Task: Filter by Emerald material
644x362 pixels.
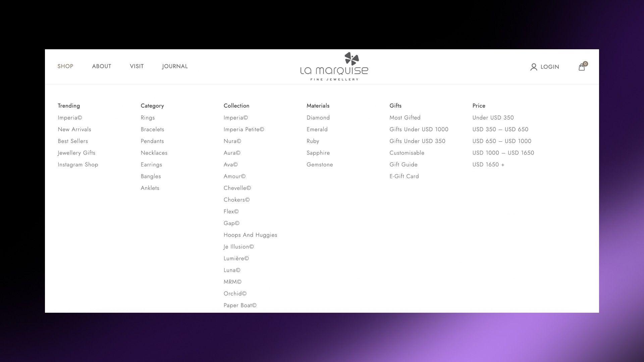Action: (x=317, y=129)
